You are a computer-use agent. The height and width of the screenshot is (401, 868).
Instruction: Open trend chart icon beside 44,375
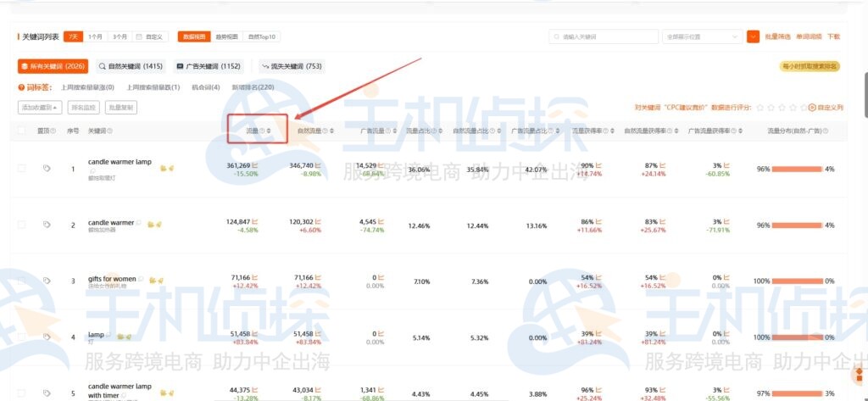[x=255, y=390]
